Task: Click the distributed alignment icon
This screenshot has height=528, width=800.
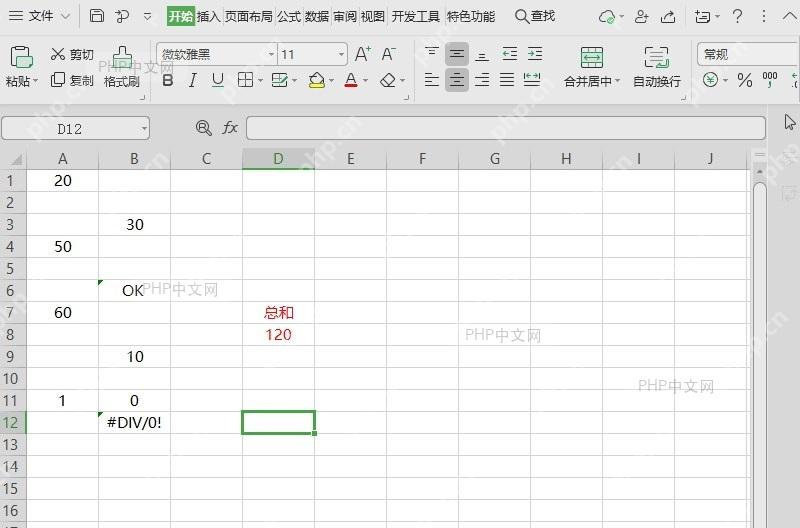Action: pos(532,80)
